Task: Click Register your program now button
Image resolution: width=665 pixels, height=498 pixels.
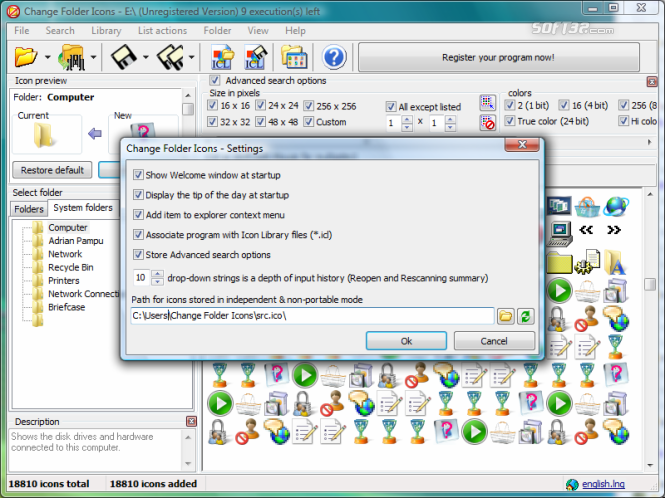Action: point(498,57)
